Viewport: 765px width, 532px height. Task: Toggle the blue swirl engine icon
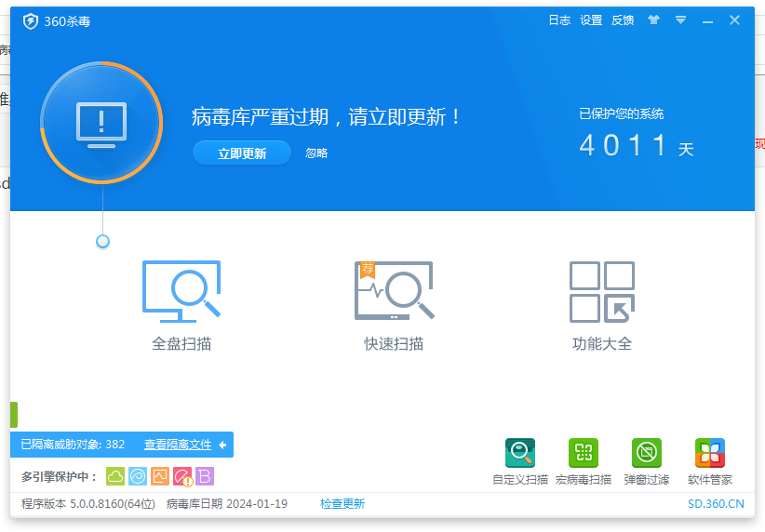point(138,476)
